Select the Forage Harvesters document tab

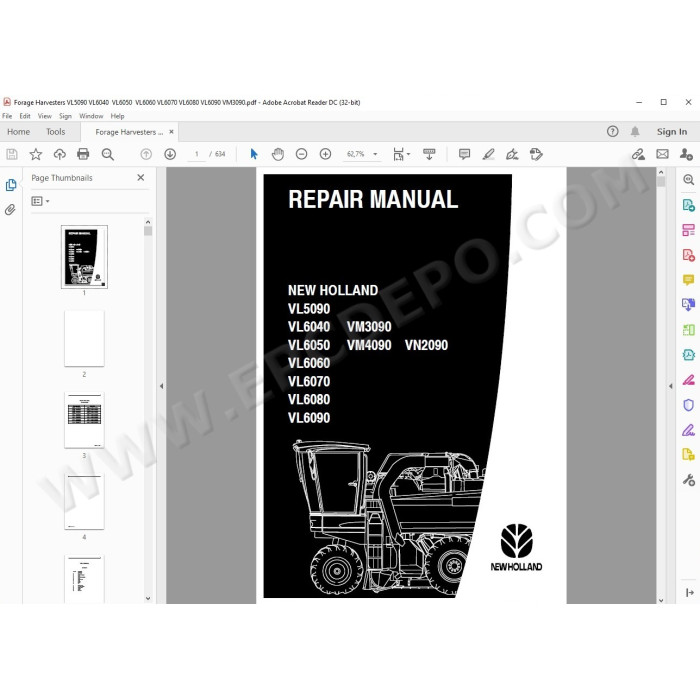click(x=129, y=132)
